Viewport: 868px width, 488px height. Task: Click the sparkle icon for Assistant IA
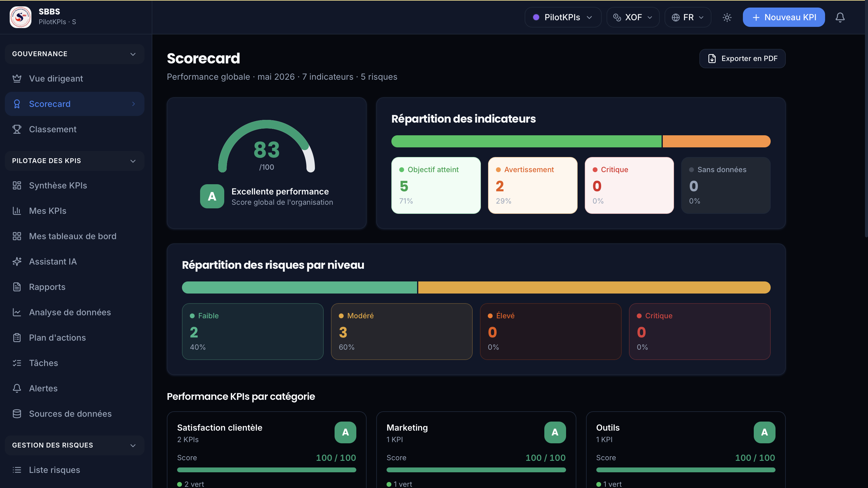pyautogui.click(x=17, y=262)
